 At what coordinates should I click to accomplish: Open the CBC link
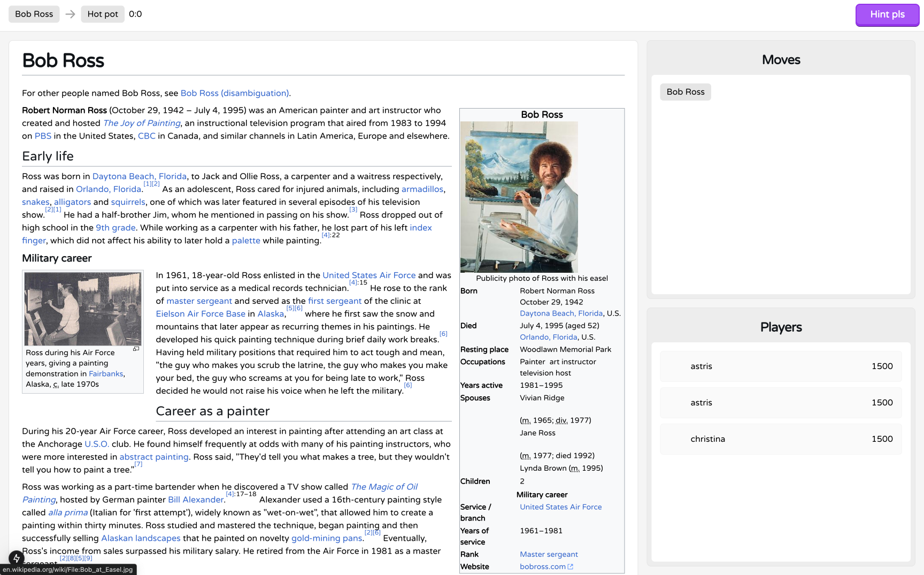[x=147, y=136]
